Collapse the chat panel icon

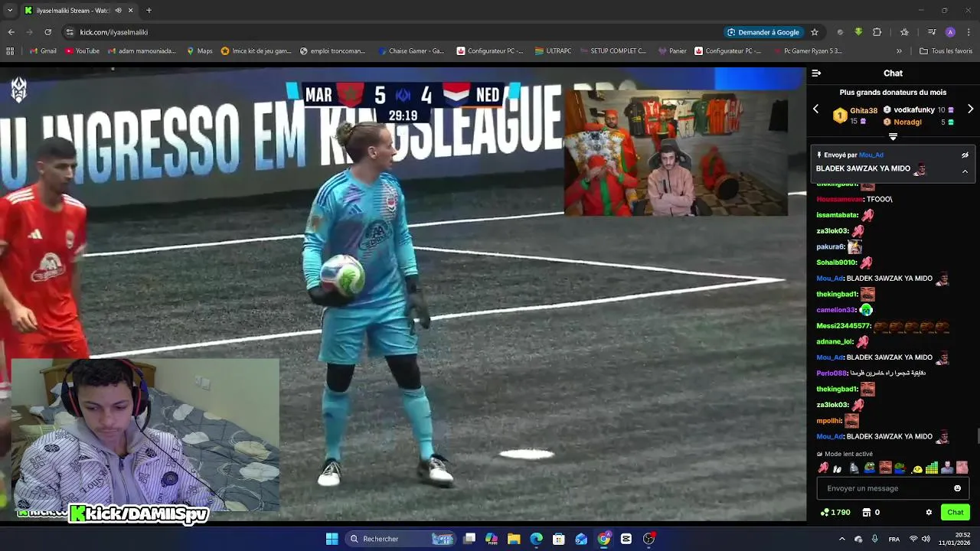(x=816, y=73)
